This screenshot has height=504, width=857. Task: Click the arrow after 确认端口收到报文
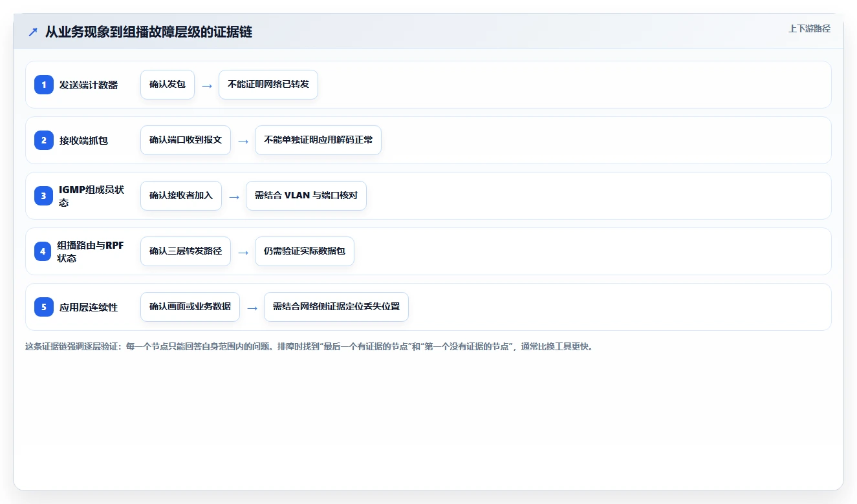243,141
